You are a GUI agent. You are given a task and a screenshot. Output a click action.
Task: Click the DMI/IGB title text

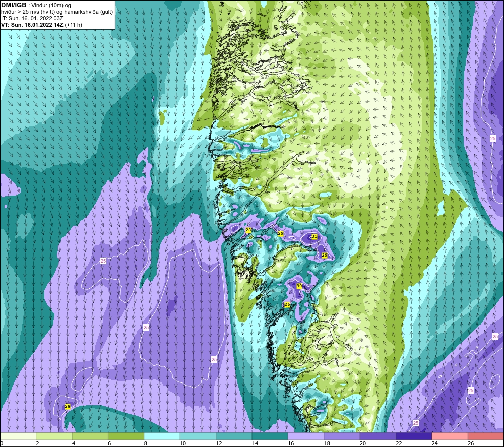[x=14, y=5]
